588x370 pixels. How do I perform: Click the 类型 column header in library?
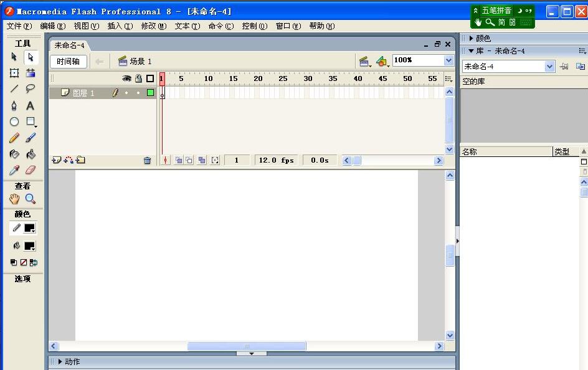pos(566,152)
